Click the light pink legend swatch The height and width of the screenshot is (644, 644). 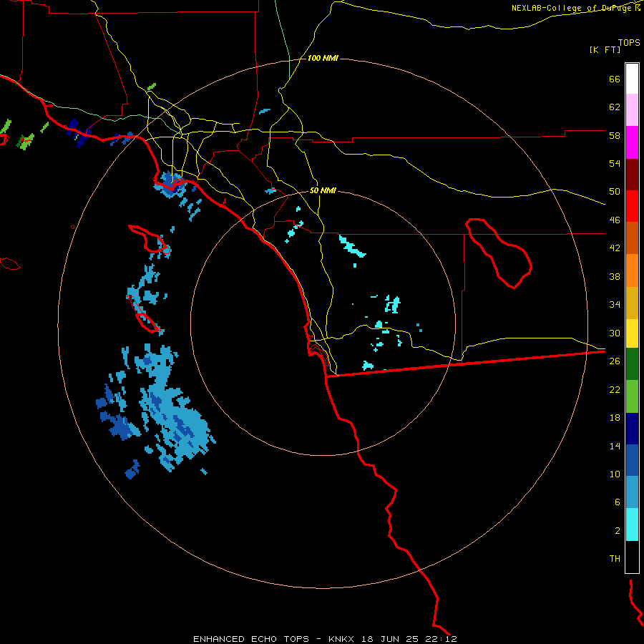[x=632, y=109]
